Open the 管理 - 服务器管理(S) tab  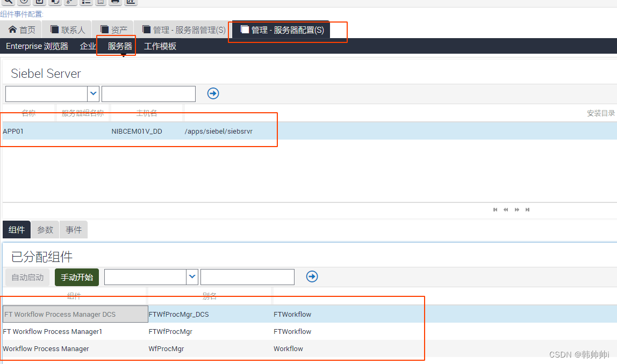184,30
